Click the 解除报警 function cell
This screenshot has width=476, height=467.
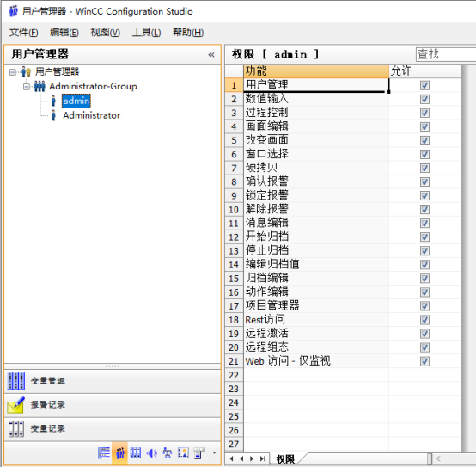(x=316, y=210)
